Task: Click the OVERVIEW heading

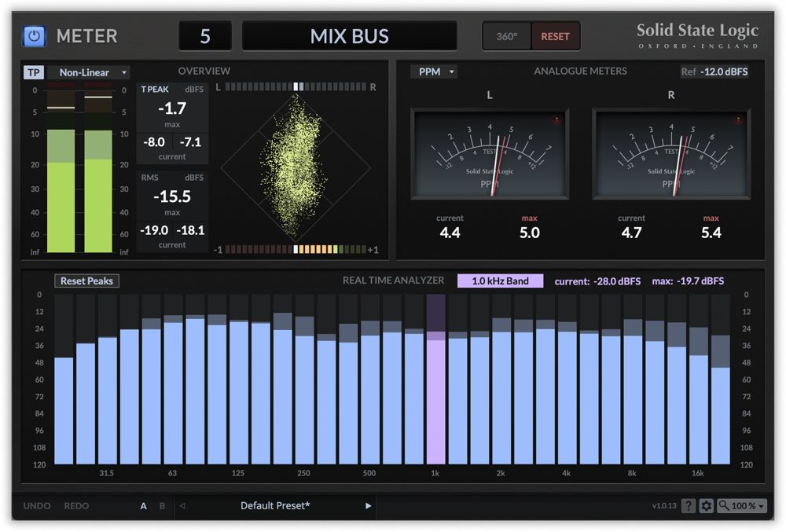Action: (x=204, y=72)
